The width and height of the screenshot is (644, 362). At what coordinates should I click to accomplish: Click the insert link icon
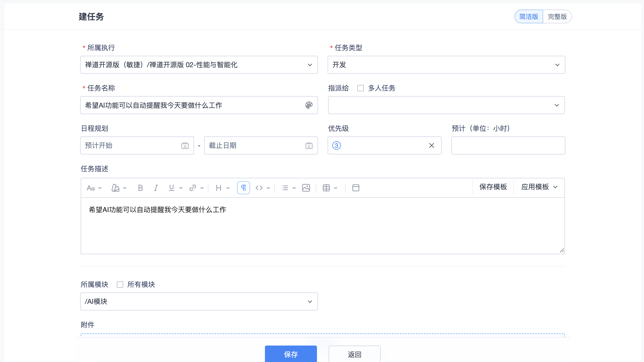point(193,188)
